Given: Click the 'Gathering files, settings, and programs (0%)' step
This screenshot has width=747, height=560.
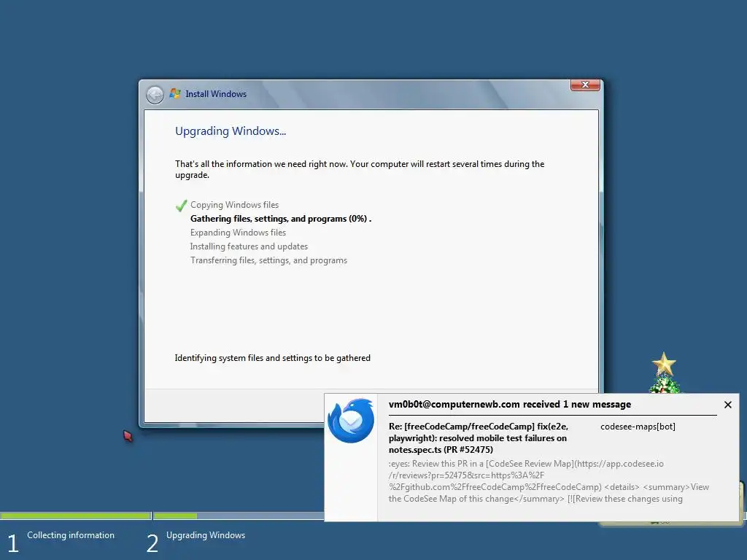Looking at the screenshot, I should tap(281, 219).
